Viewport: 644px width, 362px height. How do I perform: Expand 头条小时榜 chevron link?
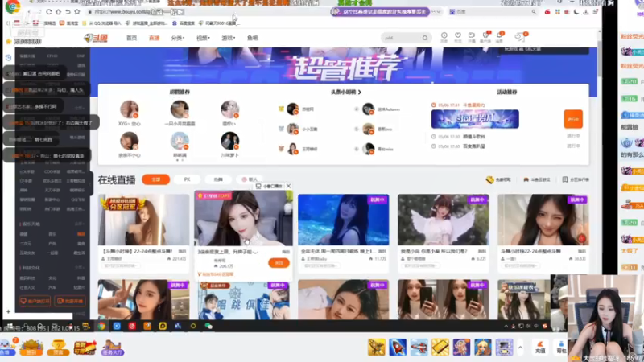coord(346,92)
